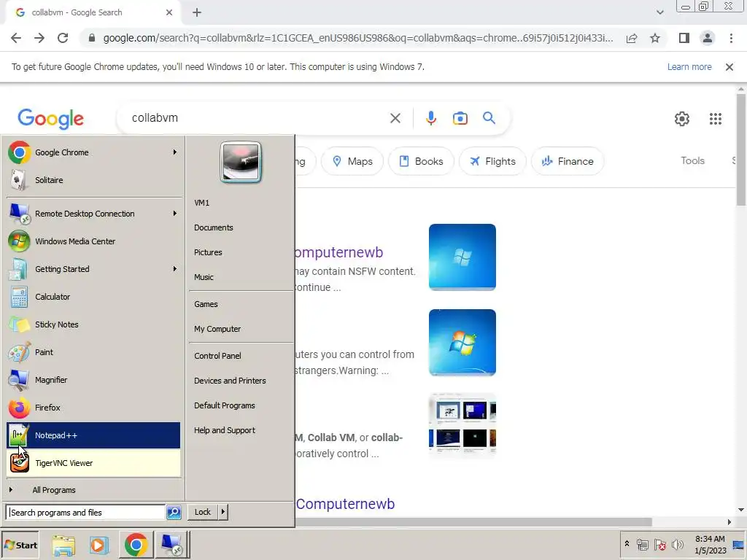Viewport: 747px width, 560px height.
Task: Open Help and Support
Action: pos(225,430)
